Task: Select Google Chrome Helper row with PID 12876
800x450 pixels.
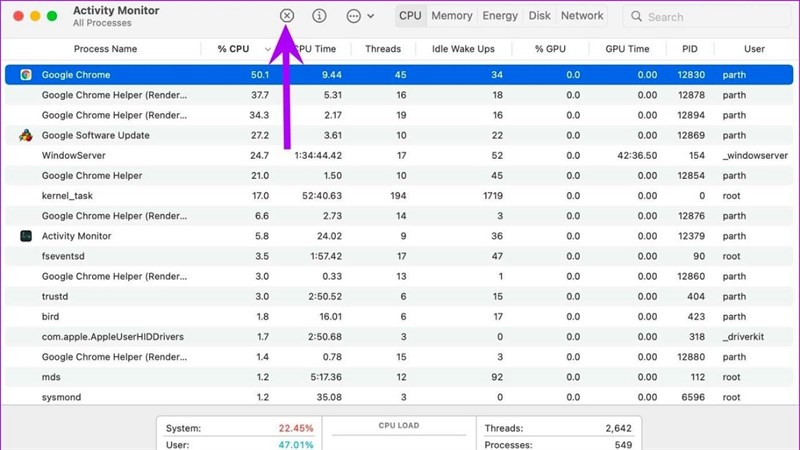Action: 399,216
